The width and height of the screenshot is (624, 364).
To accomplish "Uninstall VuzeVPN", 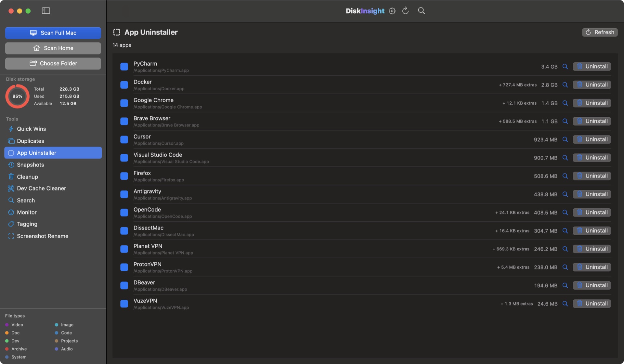I will [592, 304].
